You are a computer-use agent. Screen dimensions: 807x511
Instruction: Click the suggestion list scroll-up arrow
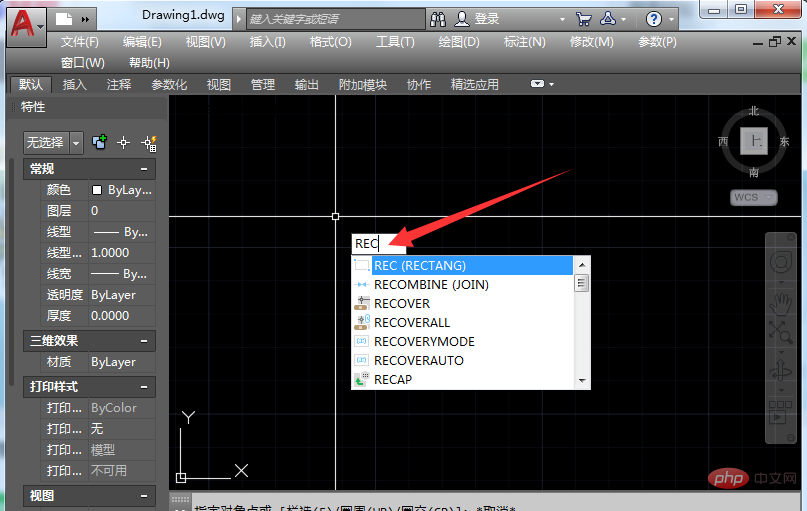pyautogui.click(x=582, y=265)
